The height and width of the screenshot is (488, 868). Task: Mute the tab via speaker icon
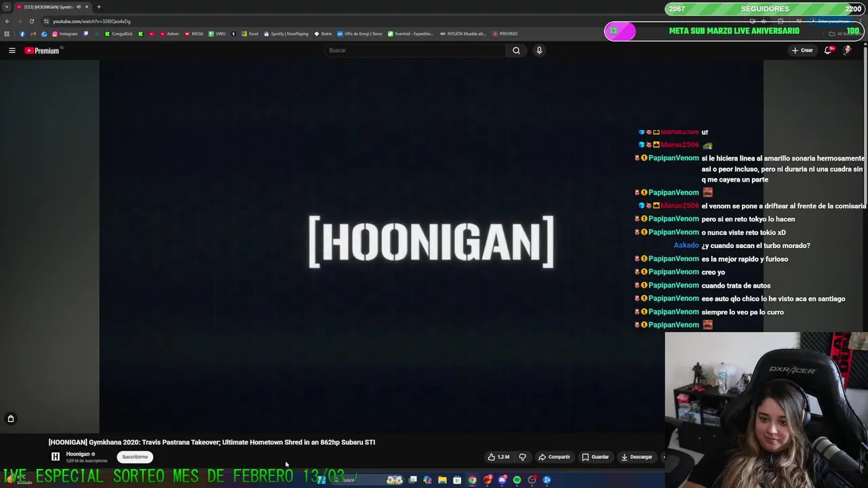(79, 7)
